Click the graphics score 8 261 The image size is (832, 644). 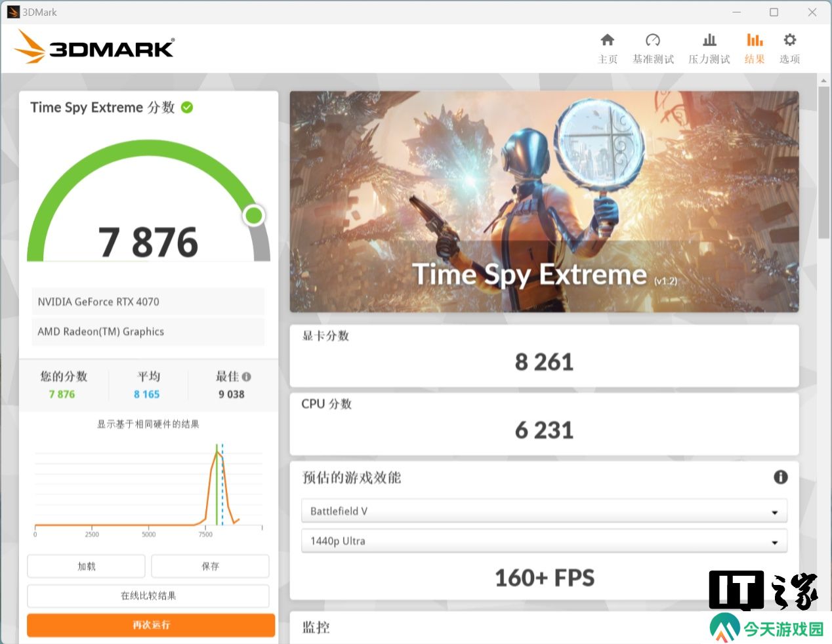pyautogui.click(x=544, y=362)
